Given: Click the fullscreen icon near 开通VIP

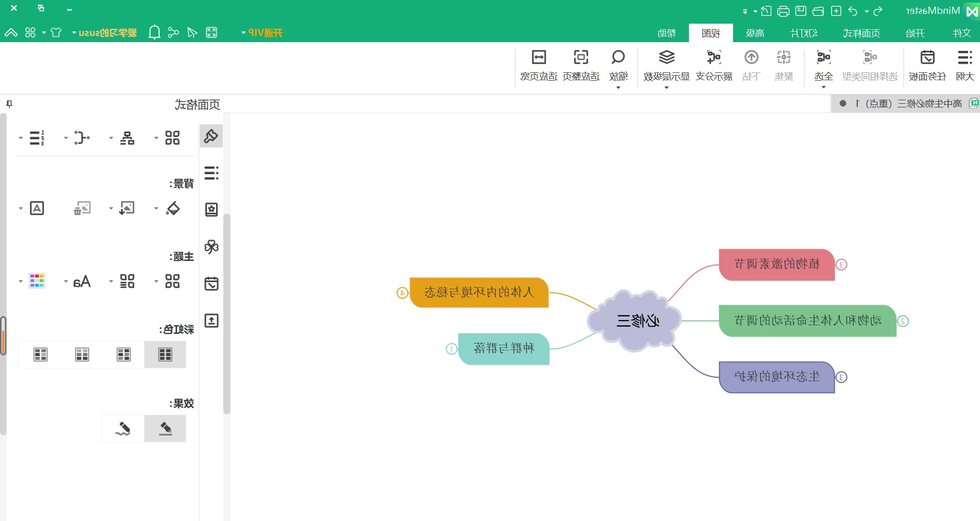Looking at the screenshot, I should point(212,32).
